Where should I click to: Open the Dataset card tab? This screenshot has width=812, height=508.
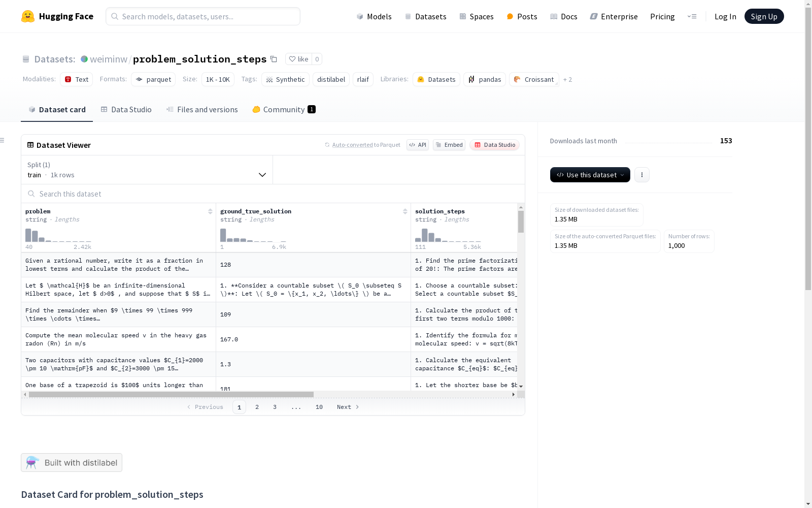point(57,109)
